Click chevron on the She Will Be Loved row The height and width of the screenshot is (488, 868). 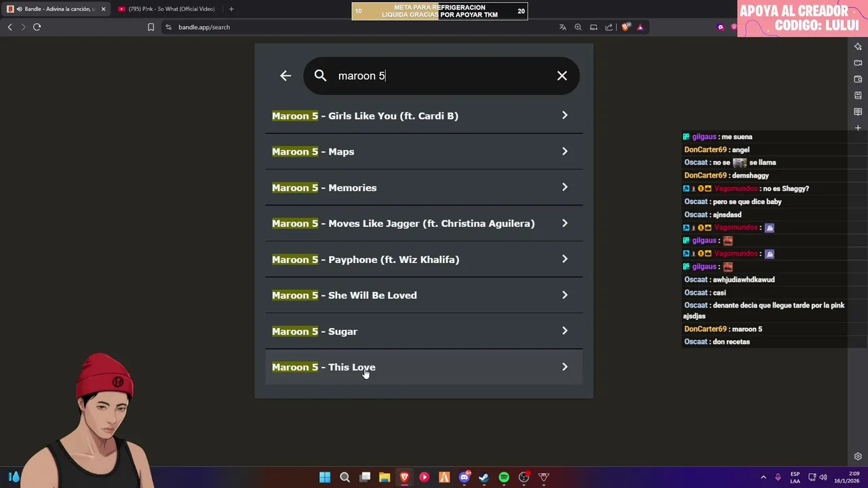[x=565, y=295]
